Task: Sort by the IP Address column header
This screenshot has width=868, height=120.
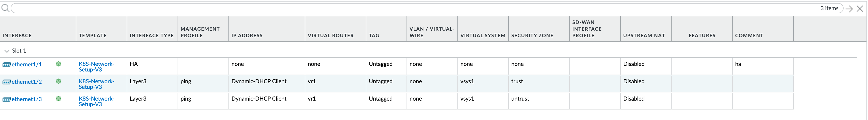Action: 247,35
